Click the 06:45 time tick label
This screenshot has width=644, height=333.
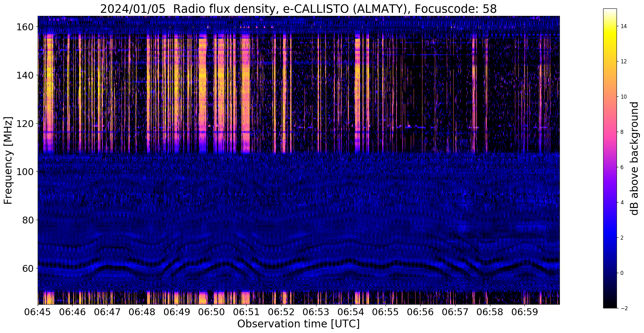point(38,312)
